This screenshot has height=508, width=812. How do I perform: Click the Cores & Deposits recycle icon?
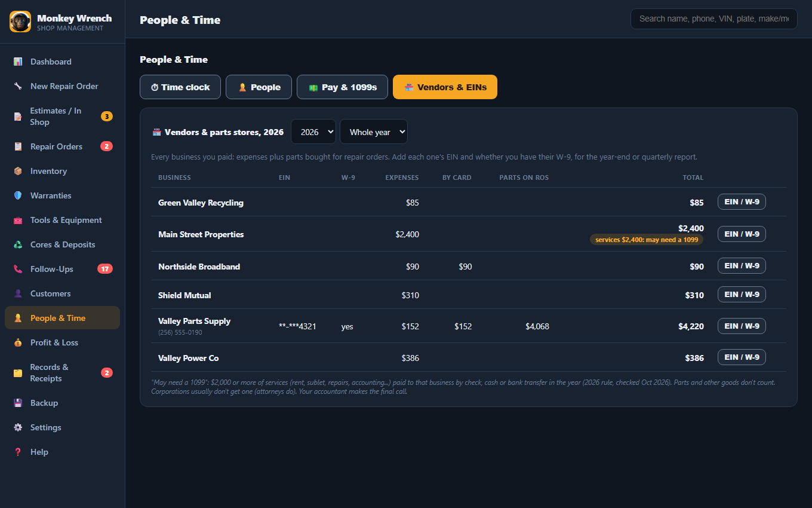[18, 244]
